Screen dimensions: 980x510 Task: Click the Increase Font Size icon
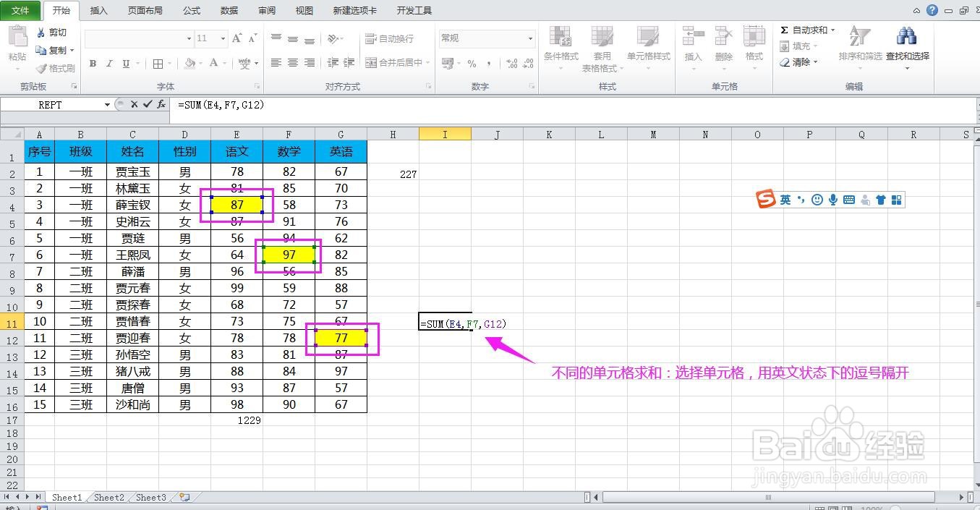point(239,38)
